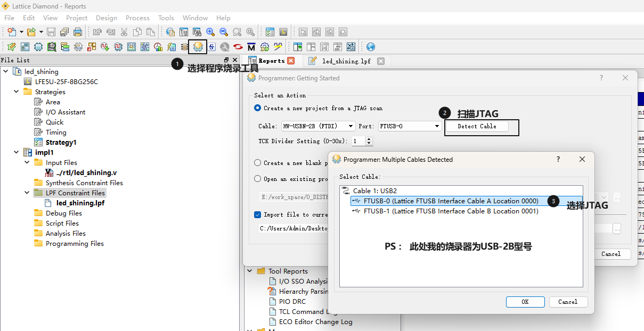
Task: Launch Synplify Pro red S icon
Action: point(238,47)
